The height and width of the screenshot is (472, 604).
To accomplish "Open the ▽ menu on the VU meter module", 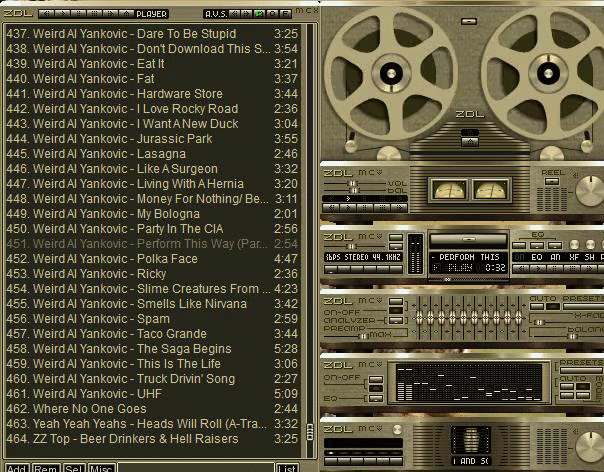I will click(x=379, y=173).
